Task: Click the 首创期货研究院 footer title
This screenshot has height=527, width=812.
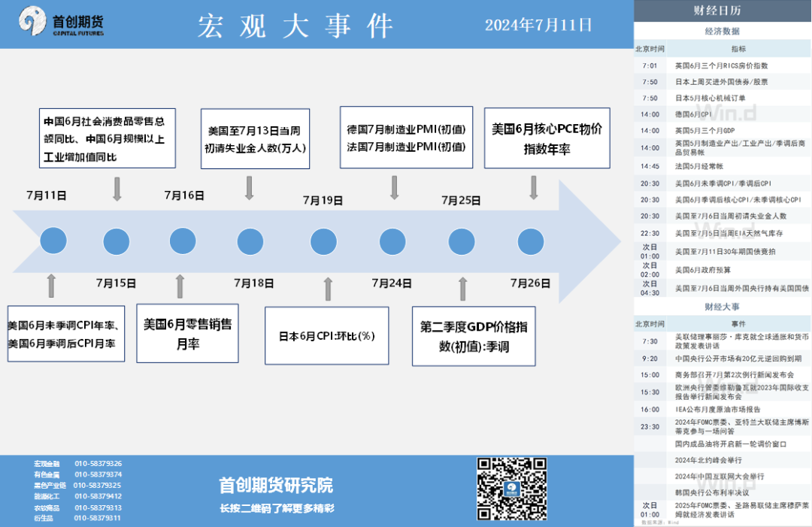Action: pyautogui.click(x=276, y=485)
